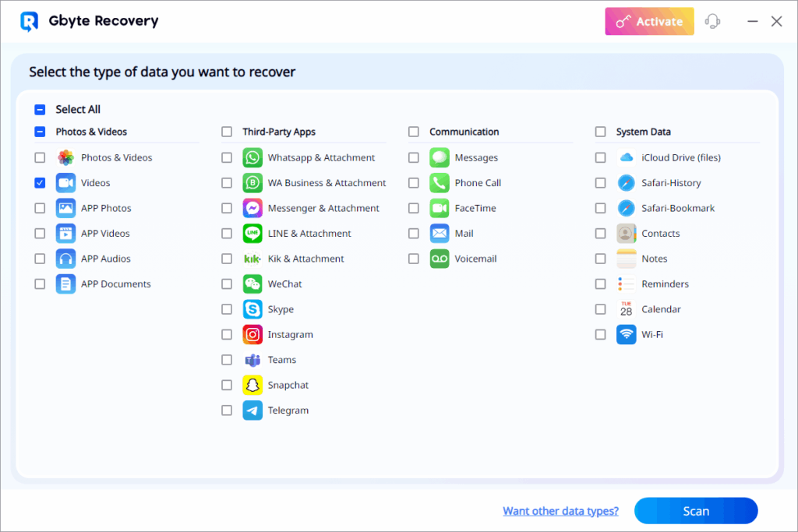Click the 'APP Documents' label text

coord(116,284)
